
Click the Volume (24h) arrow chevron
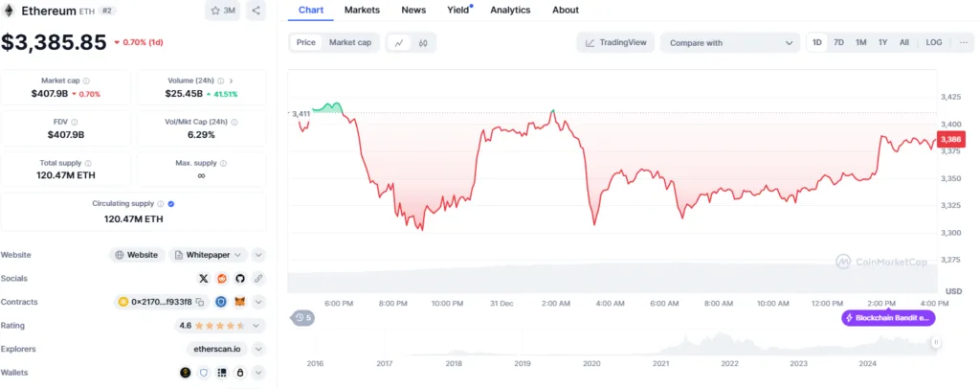click(x=232, y=80)
